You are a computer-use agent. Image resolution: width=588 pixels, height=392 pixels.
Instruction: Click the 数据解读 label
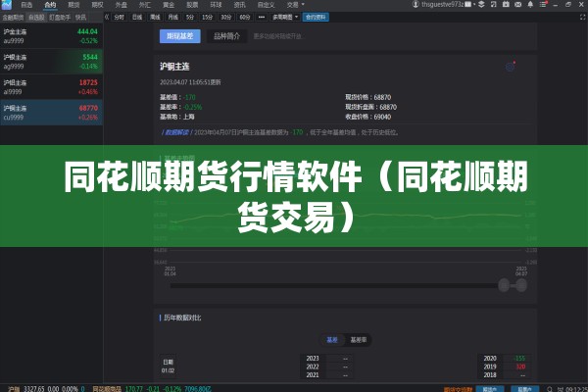coord(177,132)
